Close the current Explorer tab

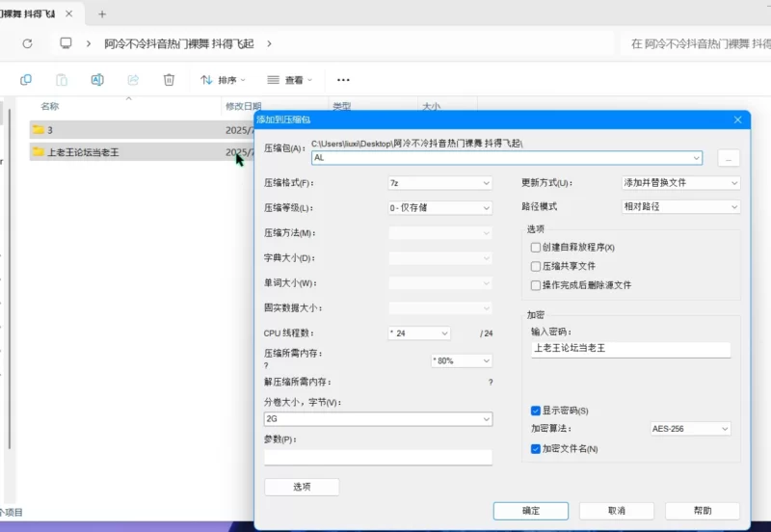(68, 13)
